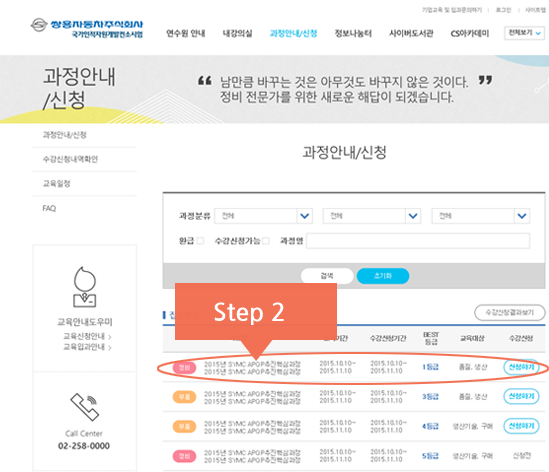Enable the 수강신청가능 checkbox
Image resolution: width=549 pixels, height=472 pixels.
pyautogui.click(x=266, y=241)
